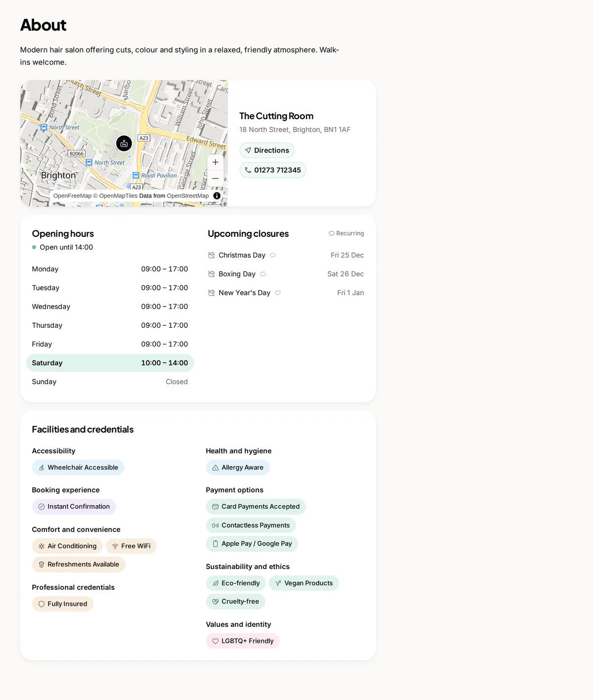Screen dimensions: 593x700
Task: Click the Thursday opening hours row
Action: pyautogui.click(x=110, y=325)
